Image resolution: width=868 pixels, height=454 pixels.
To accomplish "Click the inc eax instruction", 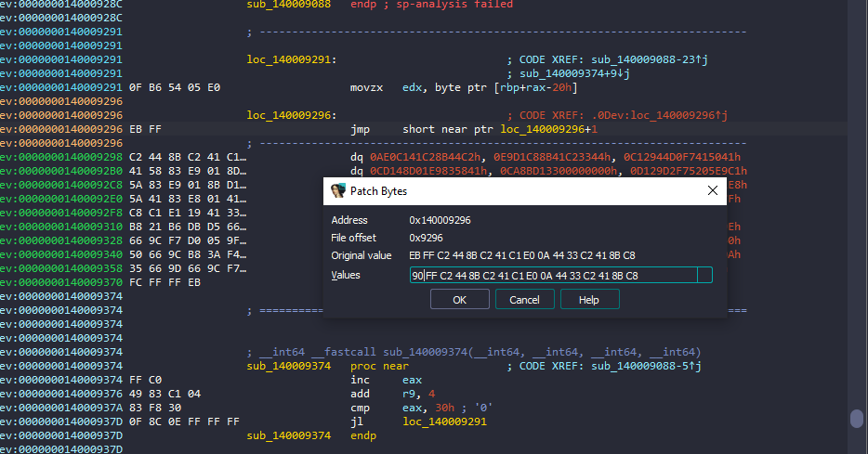I will point(373,380).
